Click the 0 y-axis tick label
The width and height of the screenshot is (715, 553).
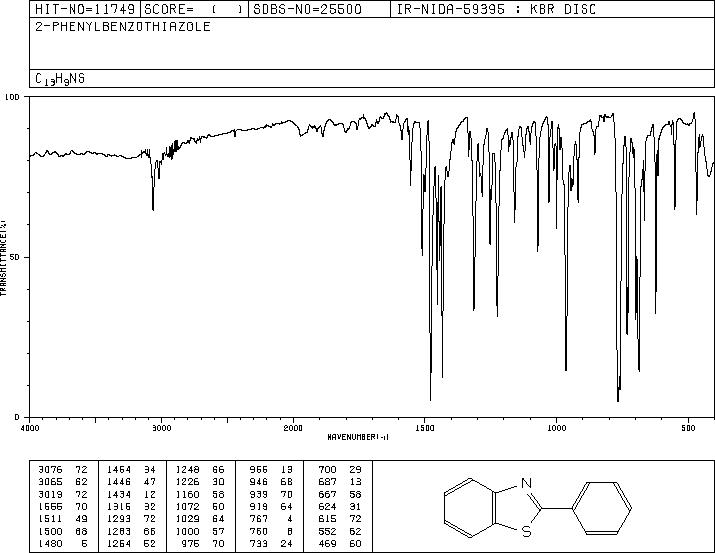point(17,417)
